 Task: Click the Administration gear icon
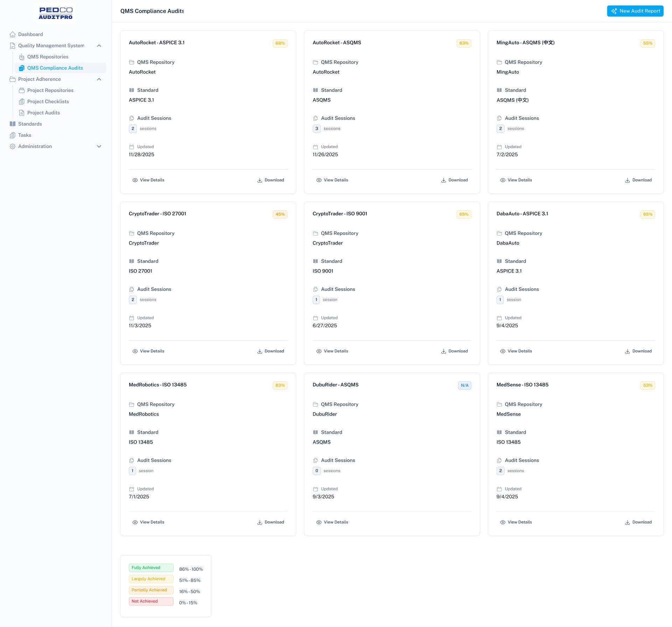point(13,146)
